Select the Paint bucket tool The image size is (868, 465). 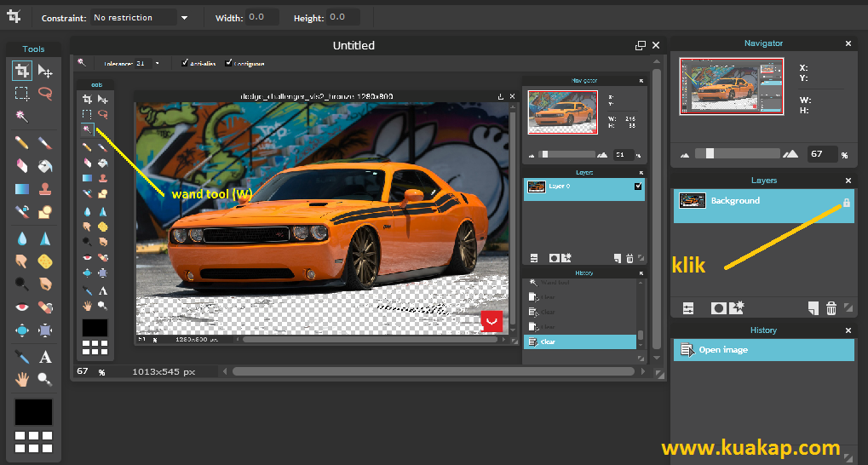(45, 165)
